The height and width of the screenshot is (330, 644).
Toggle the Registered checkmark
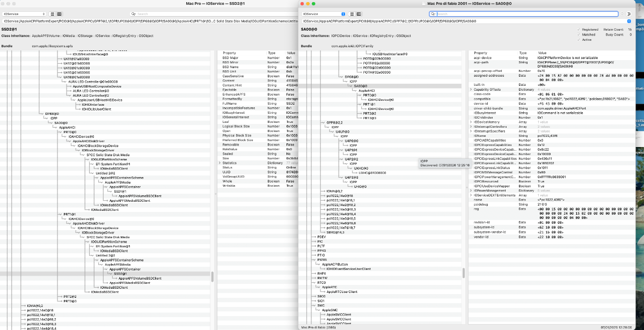point(579,29)
